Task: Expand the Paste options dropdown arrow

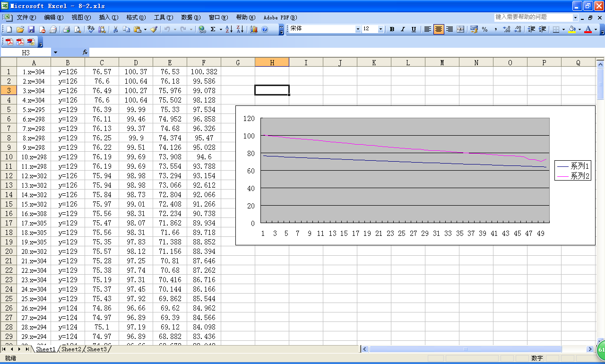Action: point(145,29)
